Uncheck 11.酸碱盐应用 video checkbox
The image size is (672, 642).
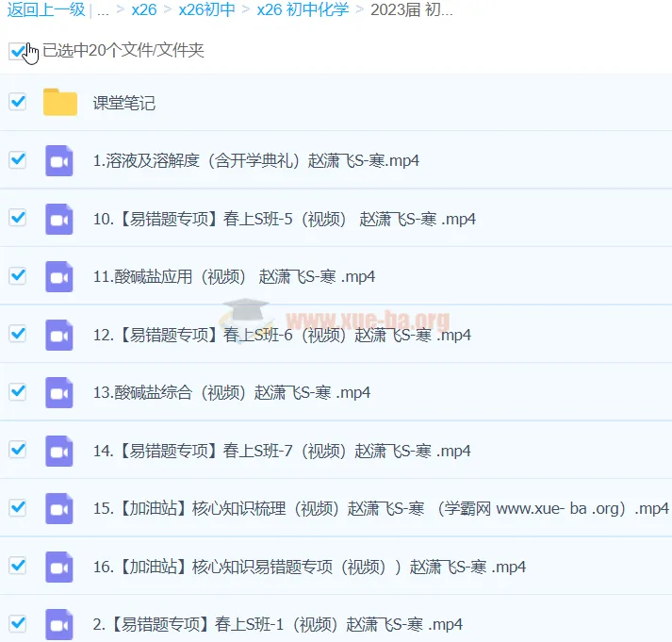pyautogui.click(x=18, y=275)
